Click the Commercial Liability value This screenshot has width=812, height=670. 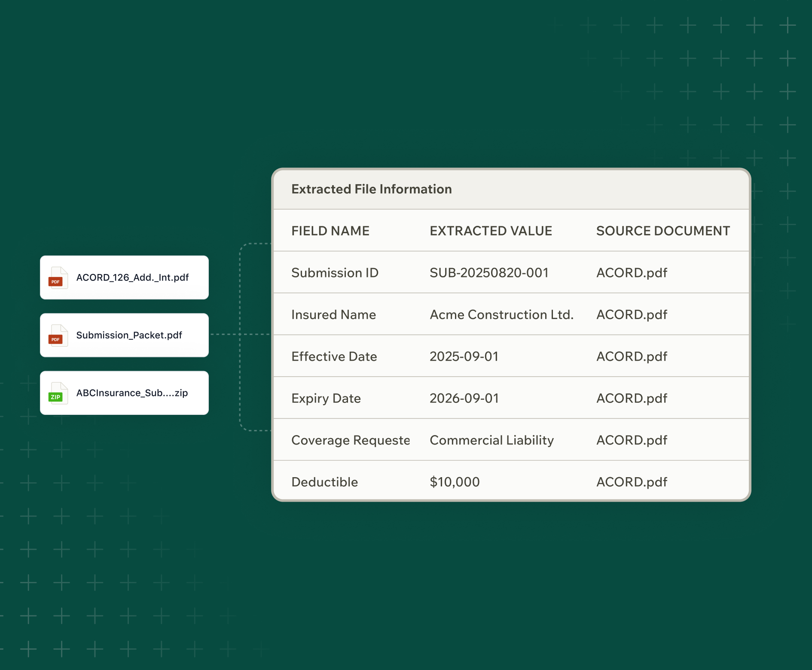(491, 440)
